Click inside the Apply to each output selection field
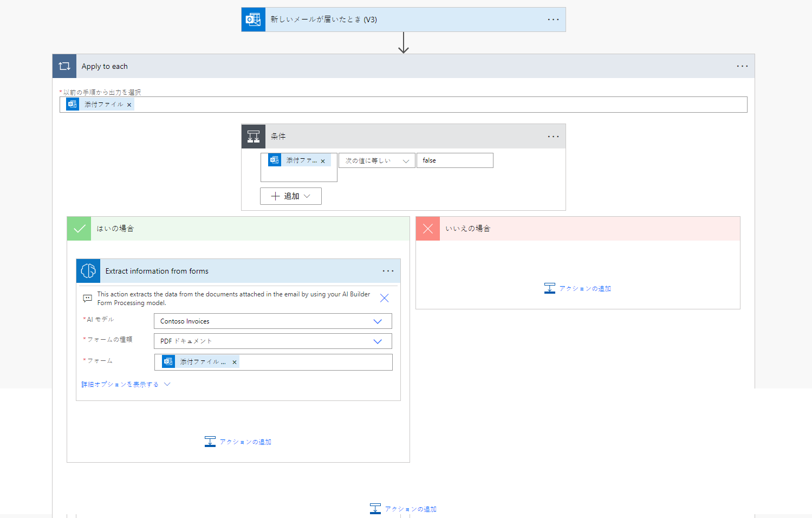The height and width of the screenshot is (518, 812). click(x=404, y=105)
